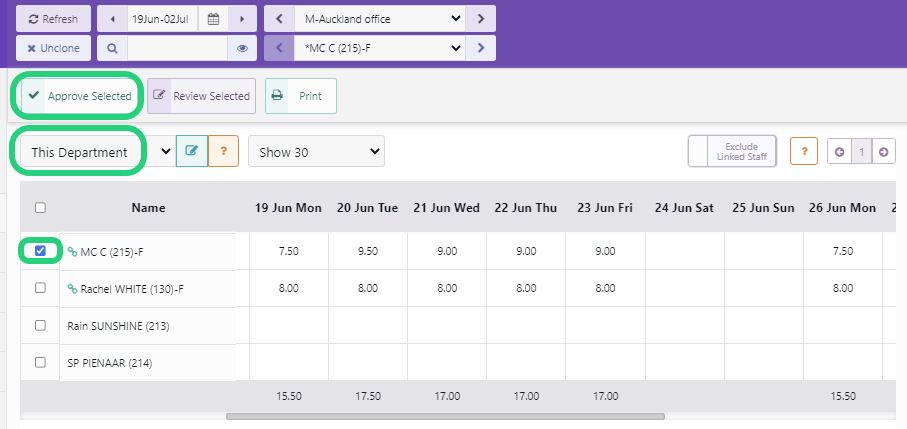Open help icon next to department filter
This screenshot has width=907, height=429.
click(223, 152)
